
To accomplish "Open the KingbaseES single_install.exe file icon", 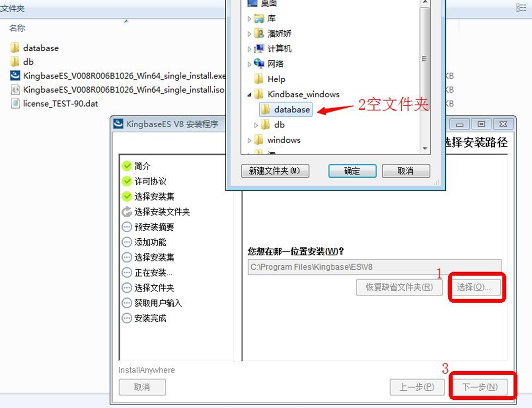I will (x=15, y=76).
